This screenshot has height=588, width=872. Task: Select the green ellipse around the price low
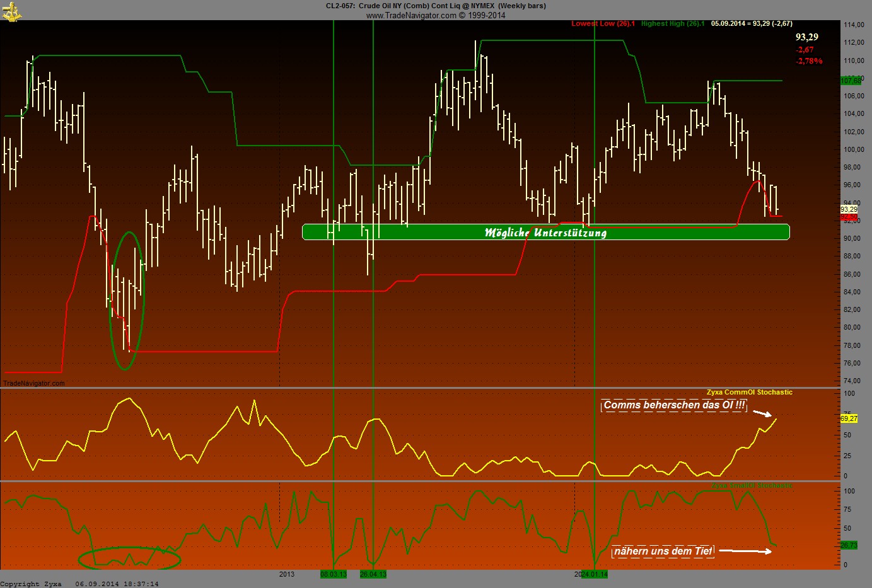128,300
